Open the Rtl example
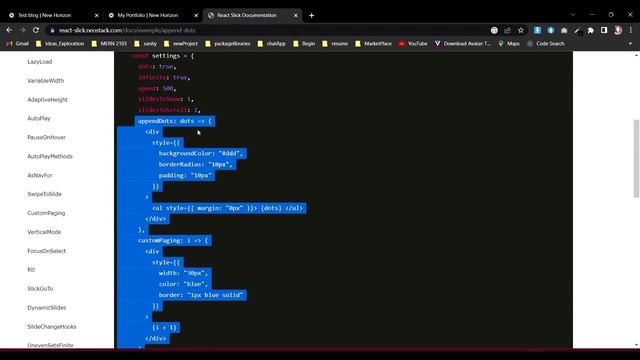The height and width of the screenshot is (360, 640). 31,269
